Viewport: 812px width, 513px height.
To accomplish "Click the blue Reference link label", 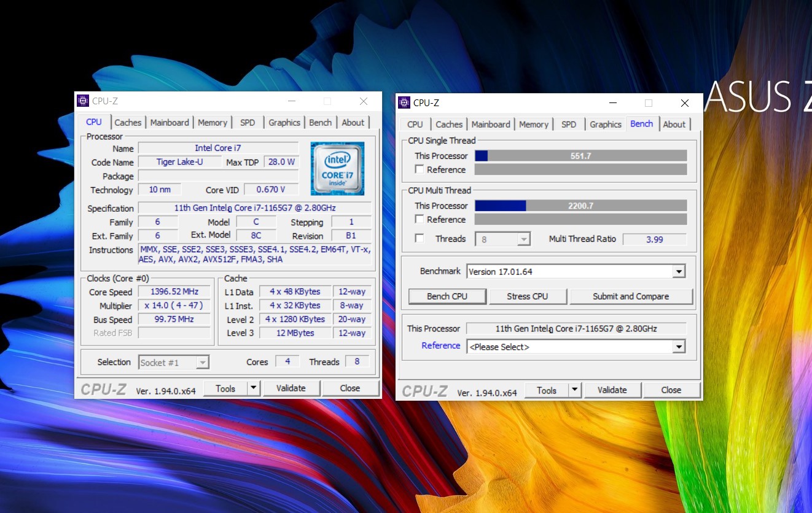I will coord(441,345).
